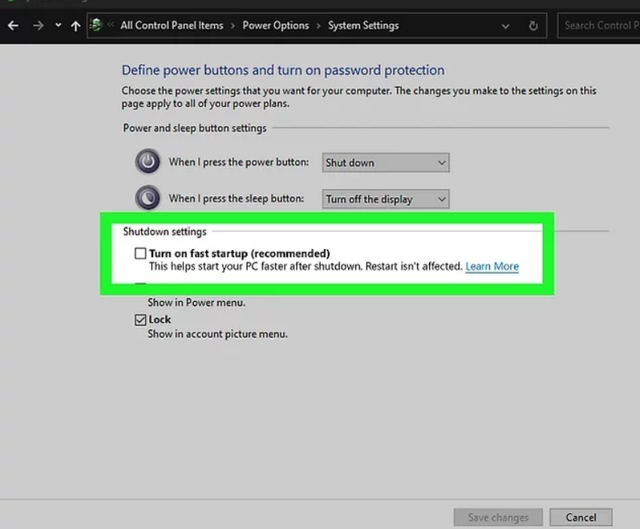Open the power button action dropdown

click(385, 162)
